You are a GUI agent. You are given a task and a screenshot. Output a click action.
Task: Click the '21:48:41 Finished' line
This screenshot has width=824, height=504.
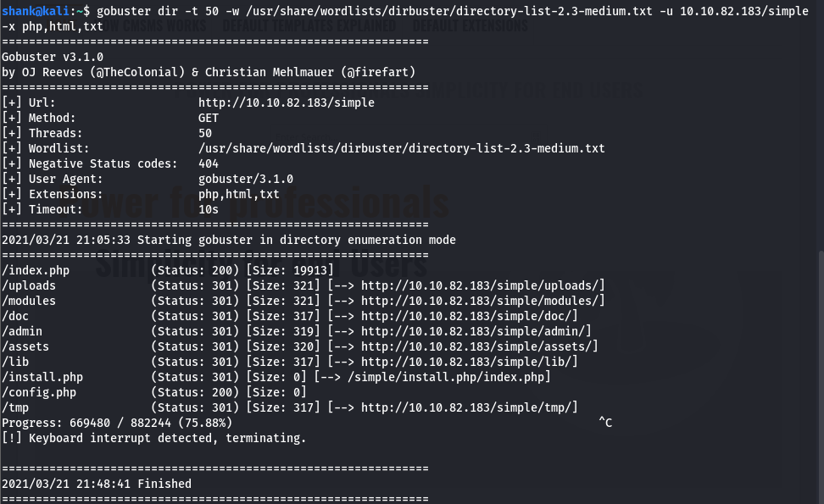(x=97, y=484)
